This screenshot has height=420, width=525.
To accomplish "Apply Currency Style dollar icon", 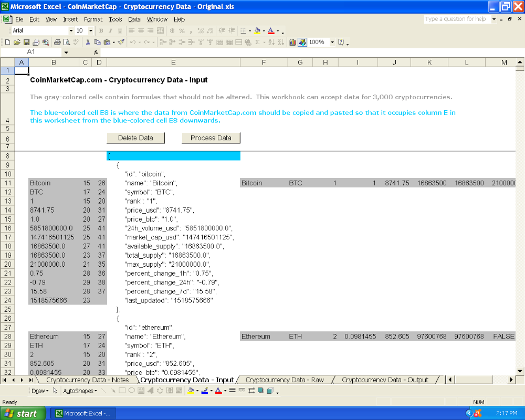I will (172, 31).
